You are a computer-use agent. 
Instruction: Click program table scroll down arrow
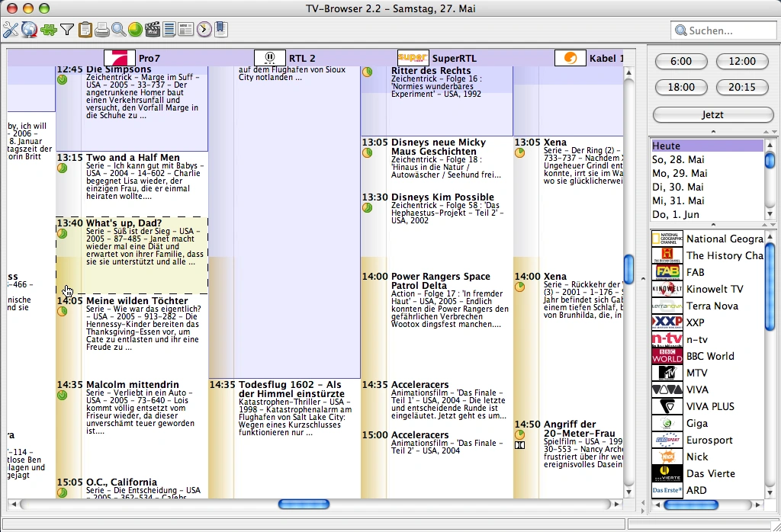(628, 492)
